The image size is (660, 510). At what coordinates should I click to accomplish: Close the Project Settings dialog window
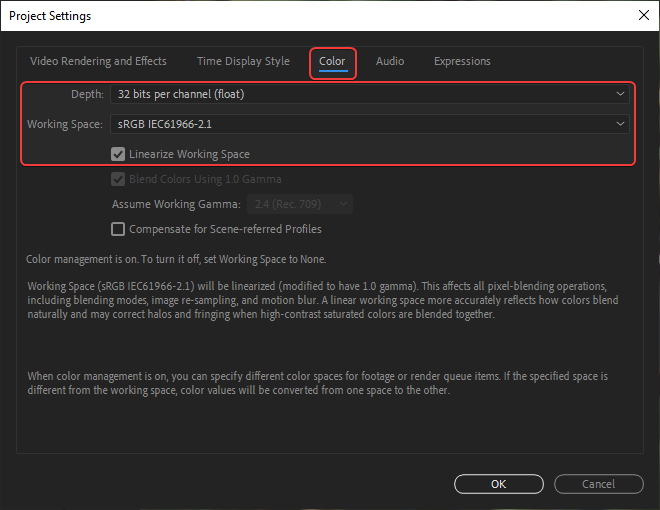pos(641,15)
